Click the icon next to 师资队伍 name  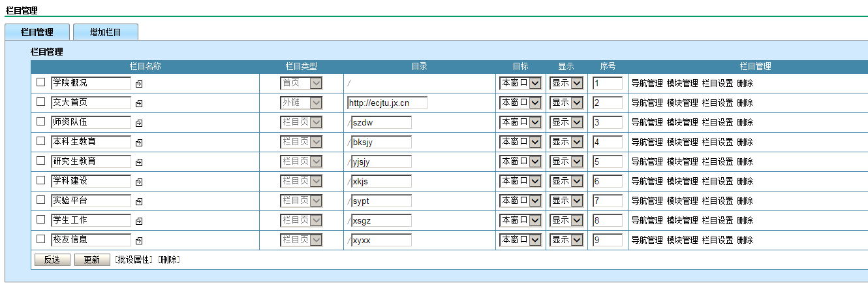click(x=138, y=123)
